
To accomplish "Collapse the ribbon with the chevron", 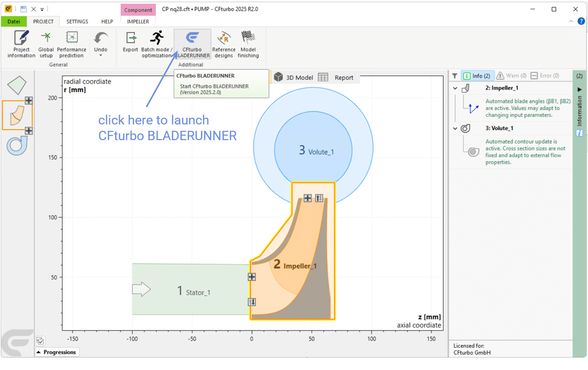I will click(571, 21).
